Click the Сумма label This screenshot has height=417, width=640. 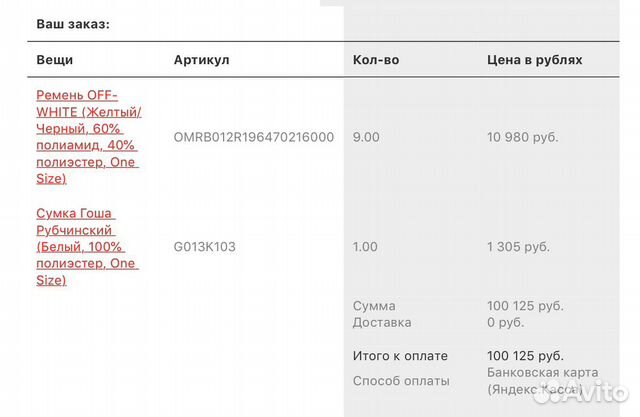coord(374,306)
